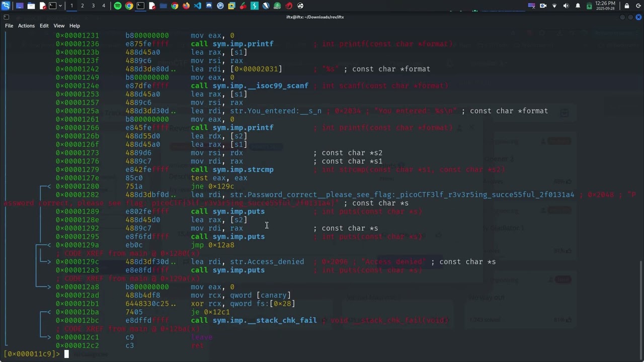644x362 pixels.
Task: Open the Chrome icon next to Spotify
Action: [x=129, y=6]
